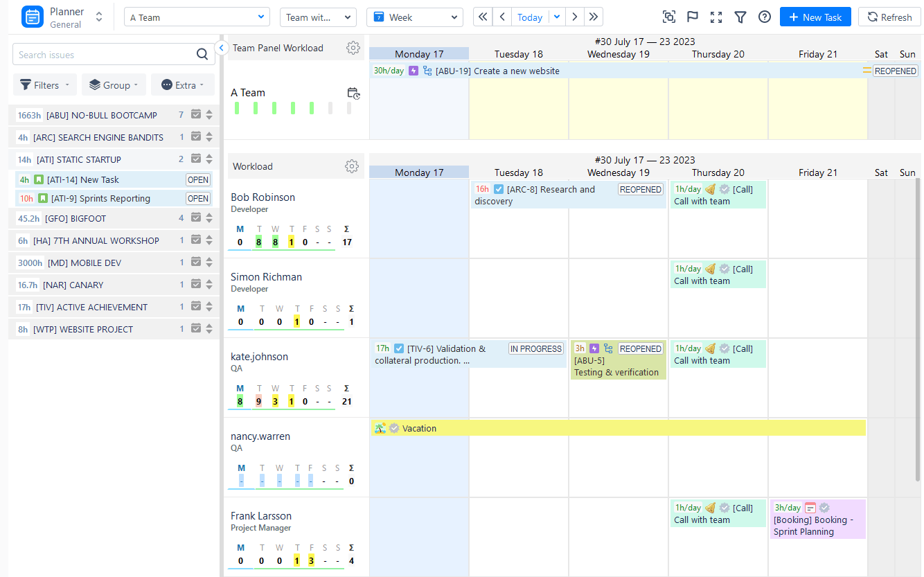Screen dimensions: 924x577
Task: Toggle check badge on Booking Sprint Planning
Action: pyautogui.click(x=824, y=508)
